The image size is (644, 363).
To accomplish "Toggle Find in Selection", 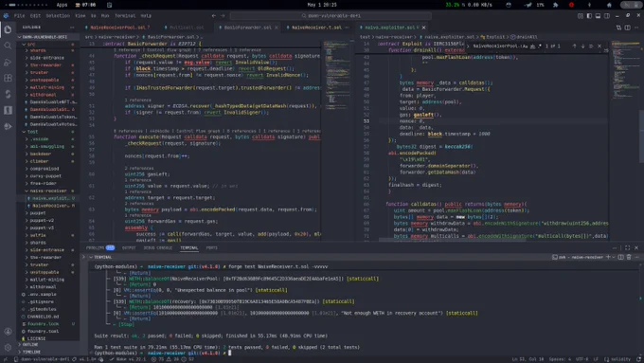I will coord(591,46).
